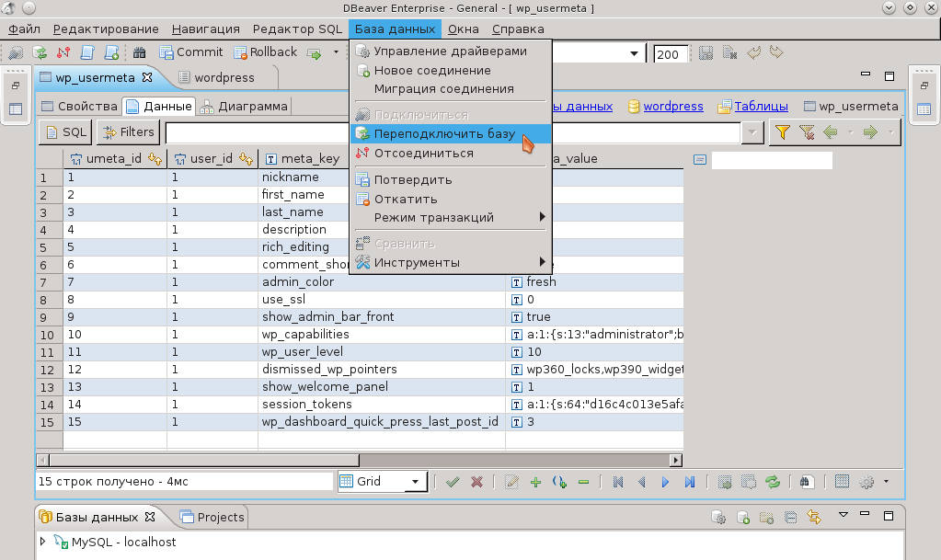Image resolution: width=941 pixels, height=560 pixels.
Task: Select the wp_capabilities cell
Action: (x=382, y=335)
